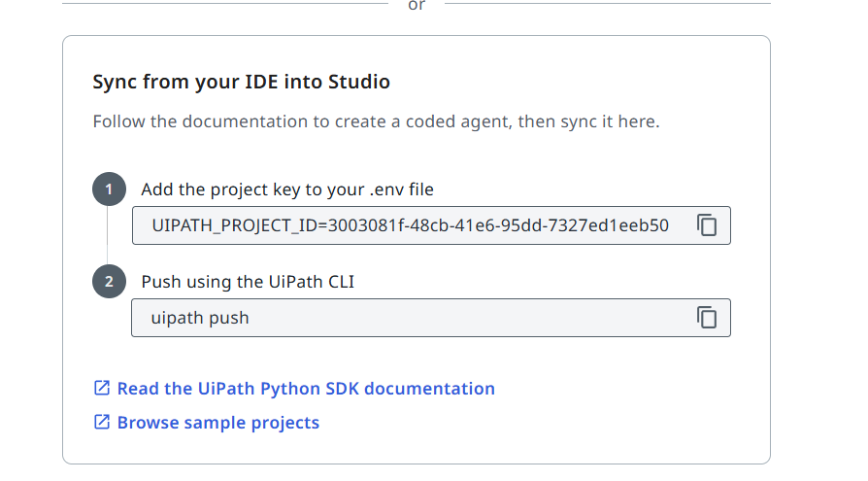Click the 'or' divider text above the card
The height and width of the screenshot is (481, 868).
pyautogui.click(x=417, y=5)
